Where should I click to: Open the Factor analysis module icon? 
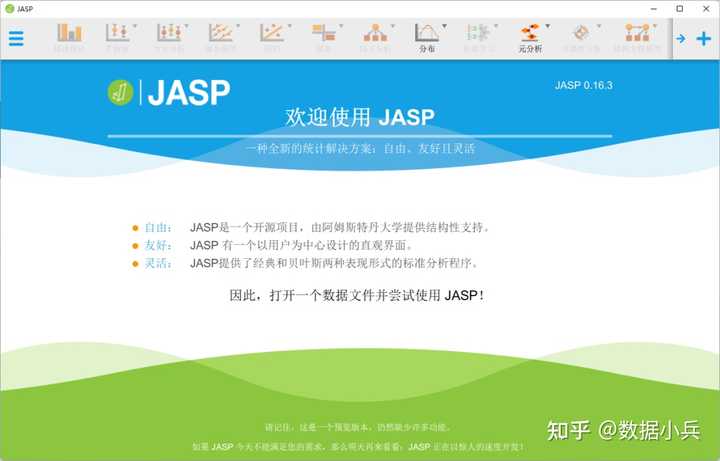(x=376, y=38)
